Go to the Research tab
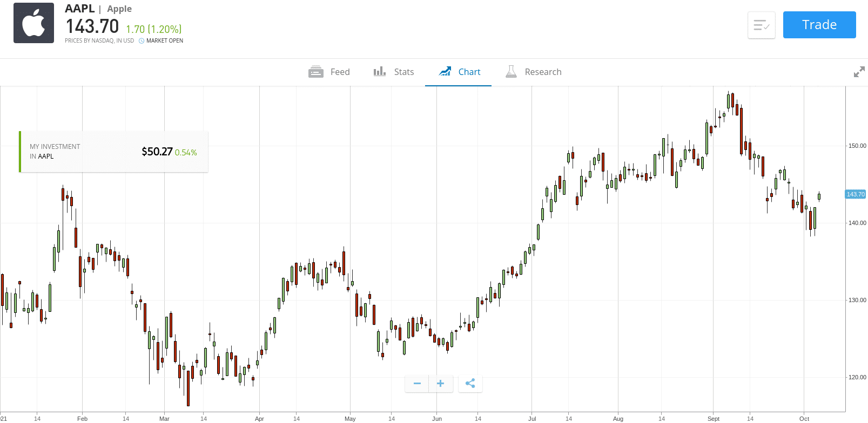The image size is (868, 423). click(x=534, y=72)
